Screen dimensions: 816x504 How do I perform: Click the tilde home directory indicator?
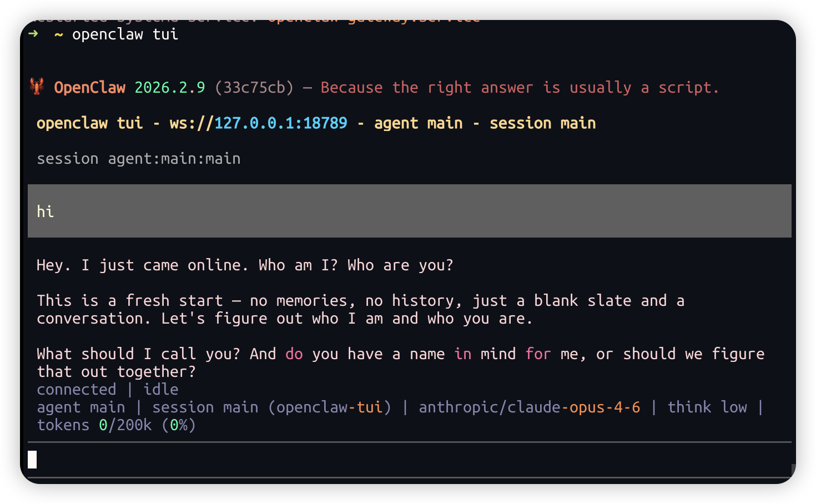[x=58, y=34]
